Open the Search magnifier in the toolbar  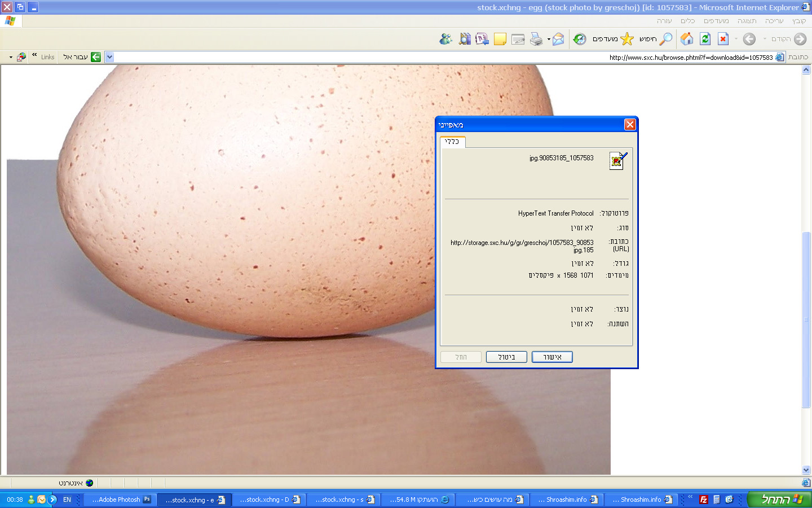point(666,39)
